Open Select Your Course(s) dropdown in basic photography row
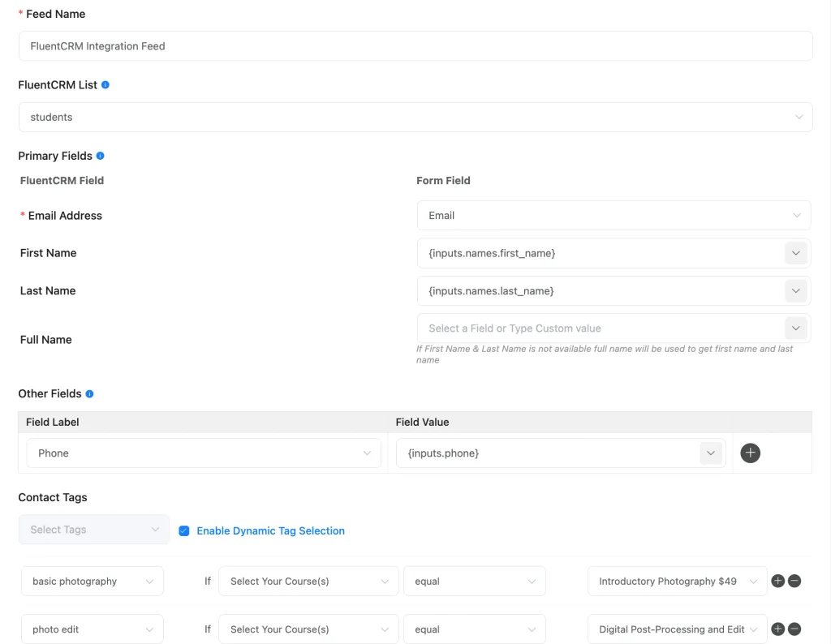 coord(308,581)
